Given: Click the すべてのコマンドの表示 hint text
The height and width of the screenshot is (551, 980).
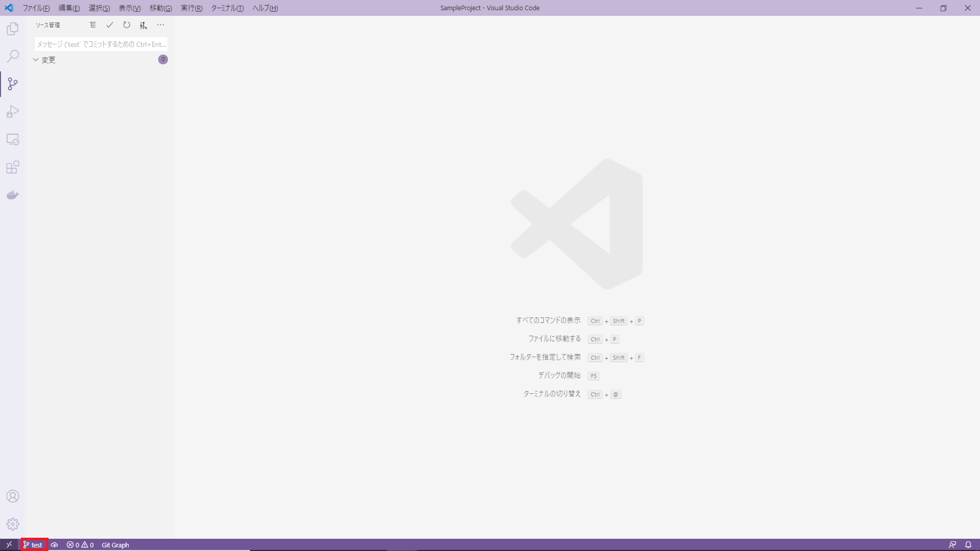Looking at the screenshot, I should (x=548, y=320).
